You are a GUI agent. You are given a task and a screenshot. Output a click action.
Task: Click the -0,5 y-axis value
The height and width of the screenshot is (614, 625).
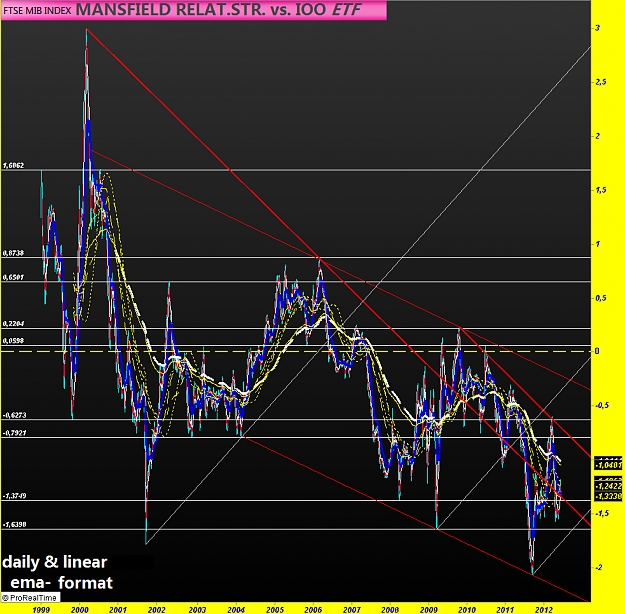tap(601, 405)
